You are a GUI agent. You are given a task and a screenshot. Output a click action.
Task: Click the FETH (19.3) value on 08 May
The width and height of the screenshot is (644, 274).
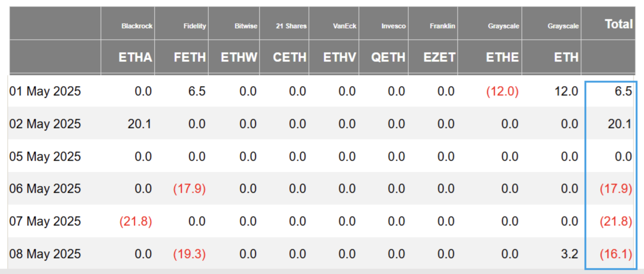click(x=189, y=254)
